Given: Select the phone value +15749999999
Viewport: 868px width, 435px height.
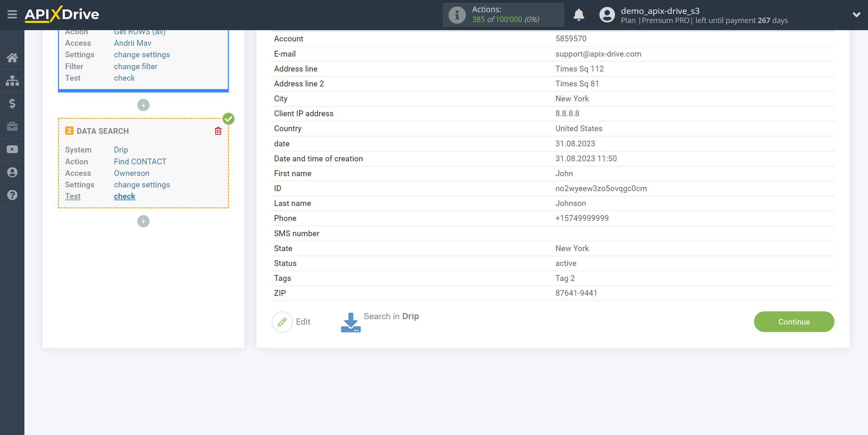Looking at the screenshot, I should (x=582, y=218).
